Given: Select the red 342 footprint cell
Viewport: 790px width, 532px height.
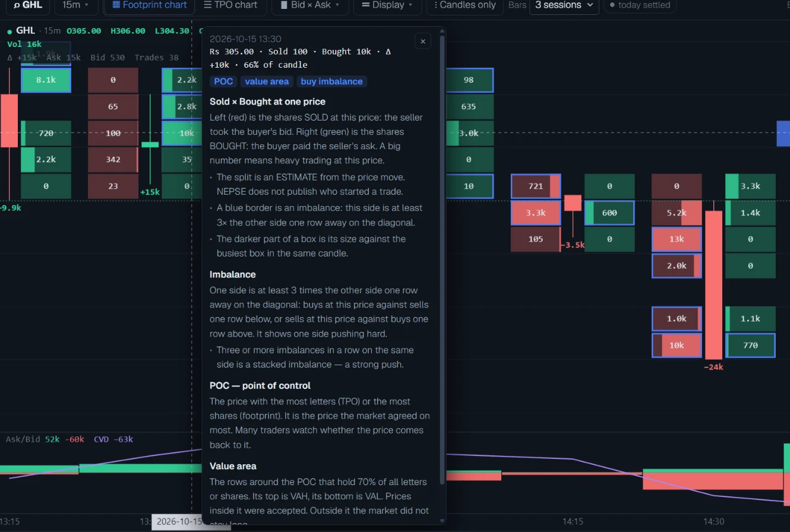Looking at the screenshot, I should [x=113, y=159].
